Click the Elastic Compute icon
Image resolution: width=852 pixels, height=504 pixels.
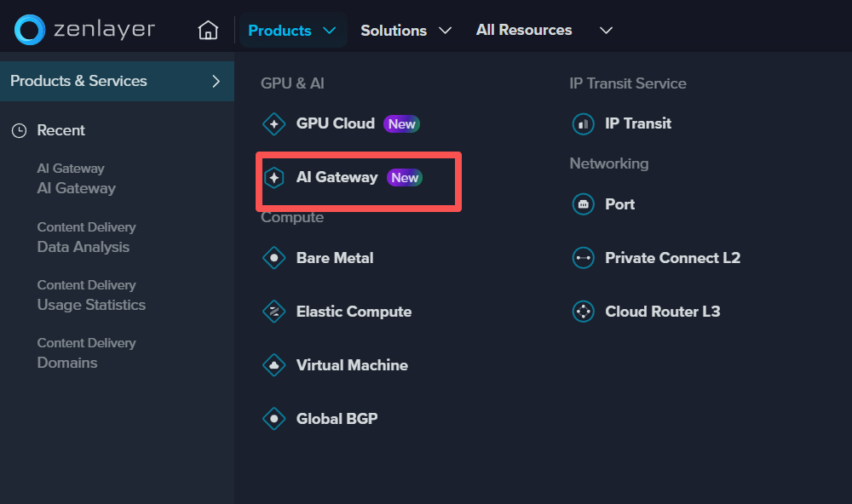pos(273,312)
